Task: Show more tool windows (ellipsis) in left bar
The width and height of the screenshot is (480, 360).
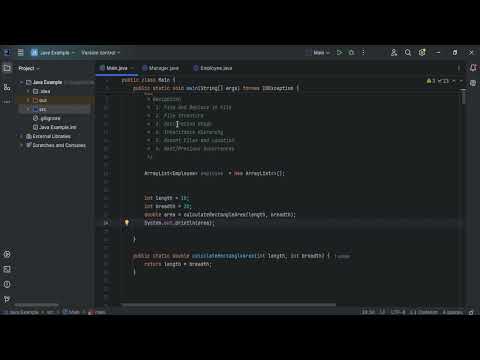Action: coord(7,102)
